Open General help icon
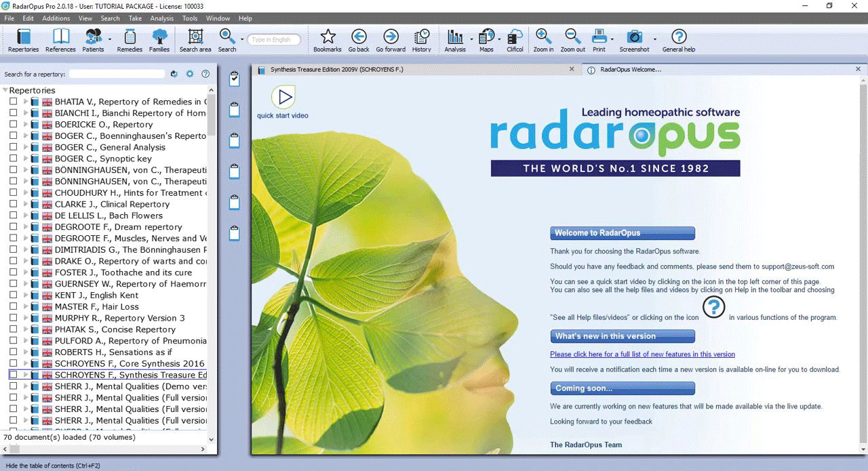Image resolution: width=868 pixels, height=471 pixels. 679,40
